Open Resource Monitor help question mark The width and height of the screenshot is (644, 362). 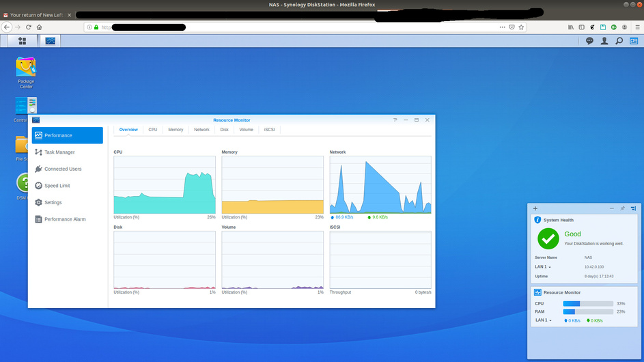pos(395,120)
